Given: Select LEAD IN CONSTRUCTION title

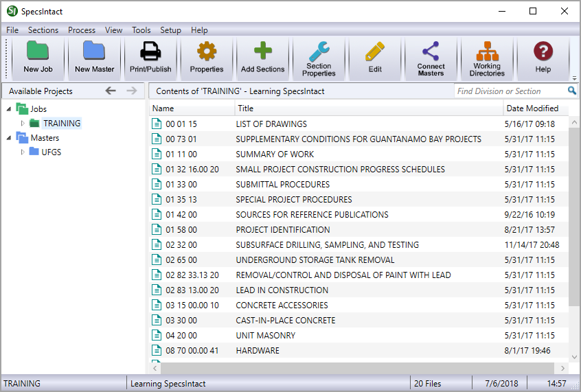Looking at the screenshot, I should click(282, 290).
